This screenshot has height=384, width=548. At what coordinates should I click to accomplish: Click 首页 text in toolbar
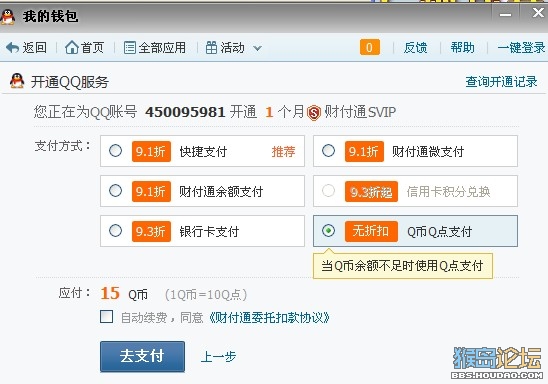coord(92,48)
